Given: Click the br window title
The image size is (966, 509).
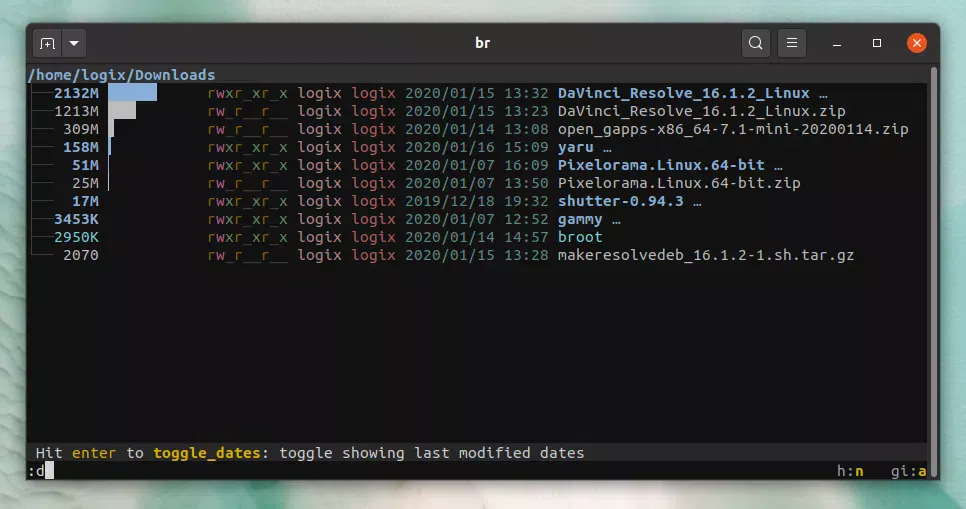Looking at the screenshot, I should (x=483, y=43).
